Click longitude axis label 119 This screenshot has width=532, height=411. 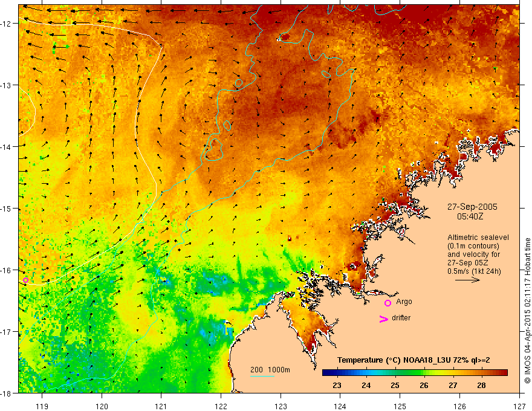click(x=42, y=406)
